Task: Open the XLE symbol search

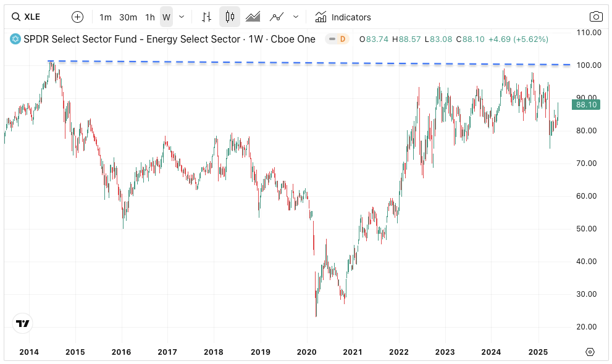Action: pos(26,17)
